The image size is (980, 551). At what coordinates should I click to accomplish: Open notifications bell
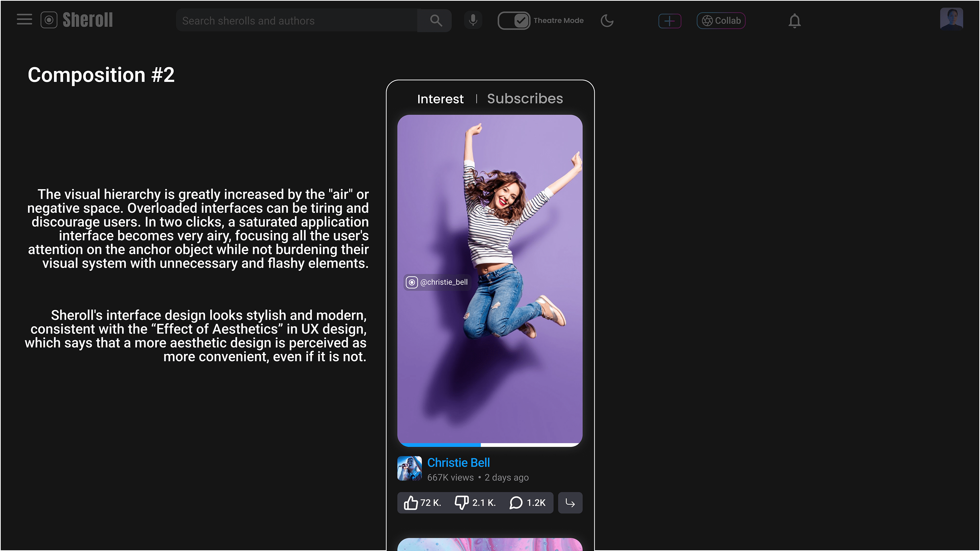tap(794, 21)
